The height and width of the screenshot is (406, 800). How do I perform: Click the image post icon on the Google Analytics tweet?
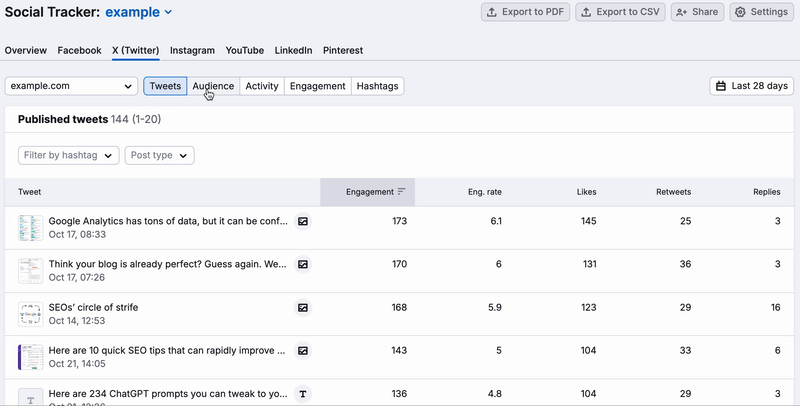pyautogui.click(x=303, y=221)
